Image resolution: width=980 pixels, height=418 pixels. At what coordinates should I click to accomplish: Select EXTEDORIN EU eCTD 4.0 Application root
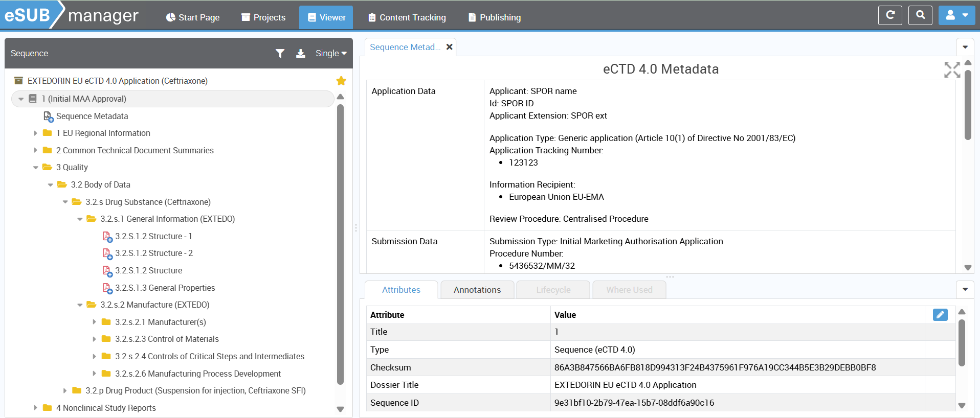[118, 81]
